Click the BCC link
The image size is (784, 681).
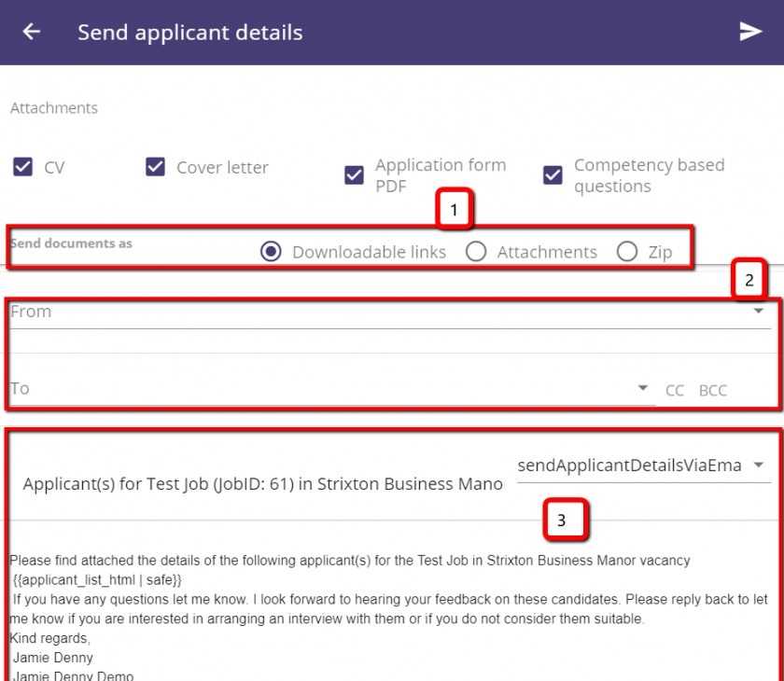pos(713,390)
